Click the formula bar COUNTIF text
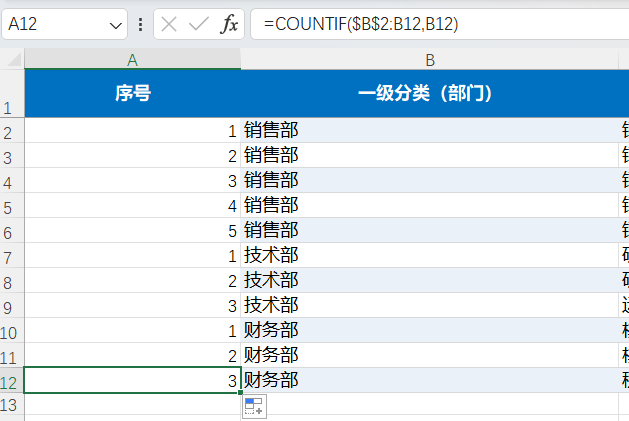 (x=361, y=24)
